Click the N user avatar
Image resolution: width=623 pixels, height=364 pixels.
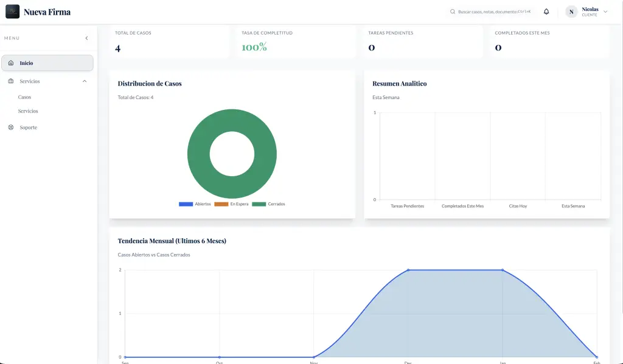click(x=571, y=12)
